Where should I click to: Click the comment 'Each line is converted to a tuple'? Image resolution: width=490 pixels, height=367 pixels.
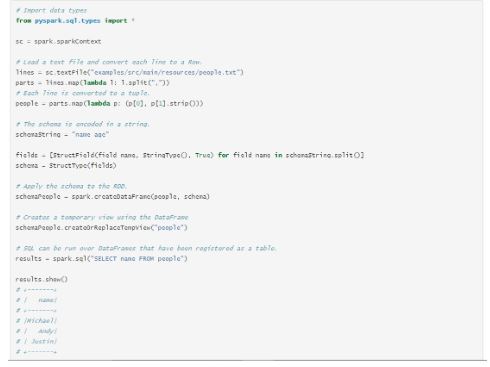[83, 93]
